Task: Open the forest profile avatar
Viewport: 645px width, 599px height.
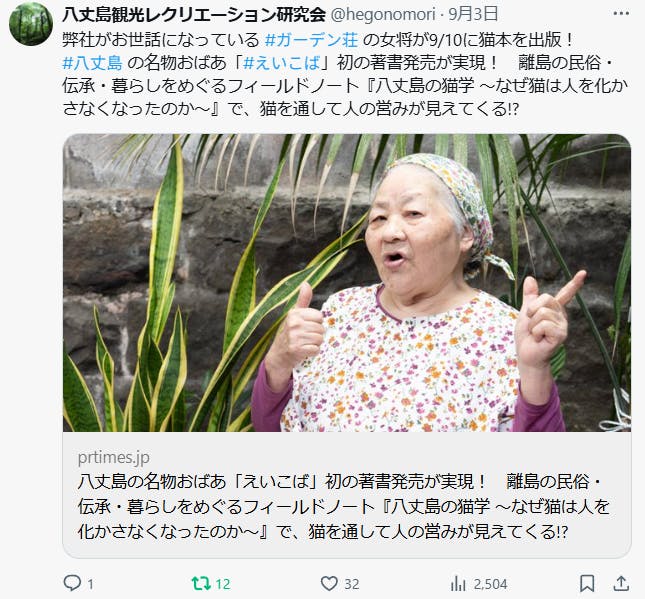Action: pyautogui.click(x=31, y=23)
